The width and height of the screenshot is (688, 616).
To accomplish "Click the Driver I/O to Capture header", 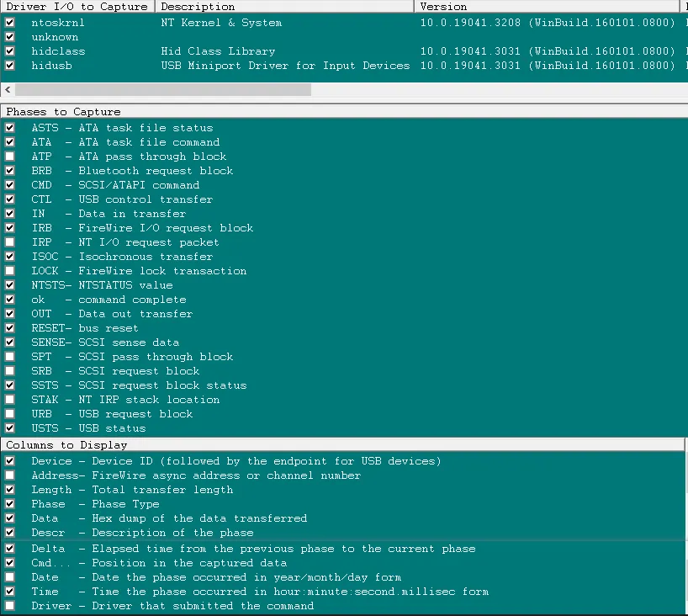I will tap(77, 6).
